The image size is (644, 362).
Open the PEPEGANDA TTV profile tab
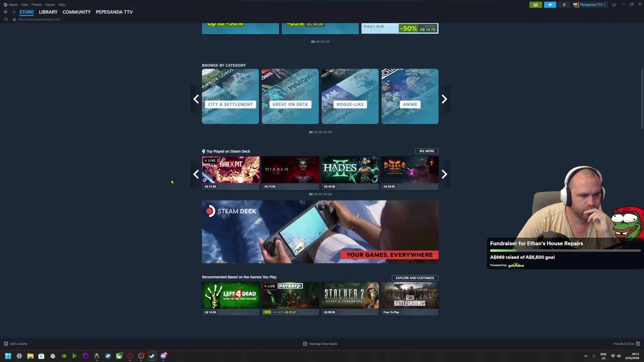click(114, 12)
